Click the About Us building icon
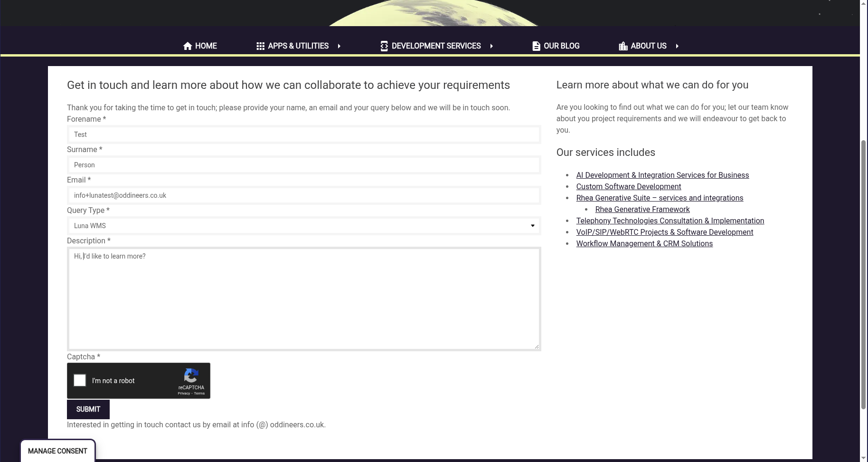The width and height of the screenshot is (868, 462). (x=623, y=46)
